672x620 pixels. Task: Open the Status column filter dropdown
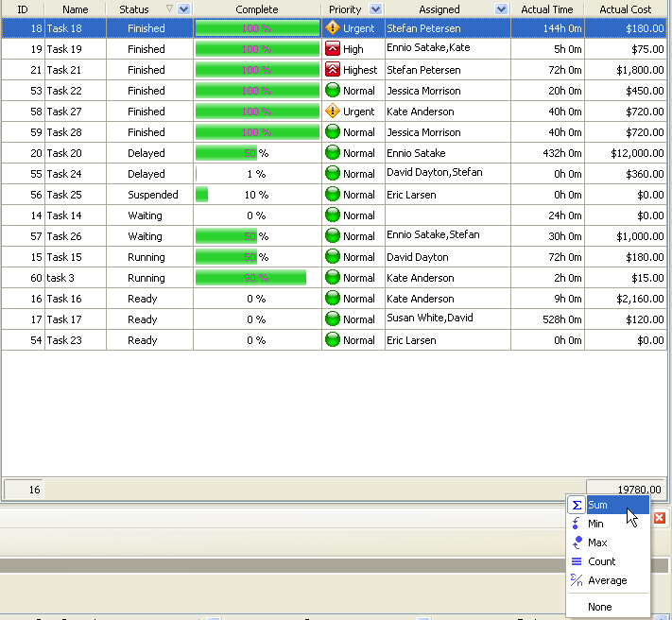tap(183, 9)
